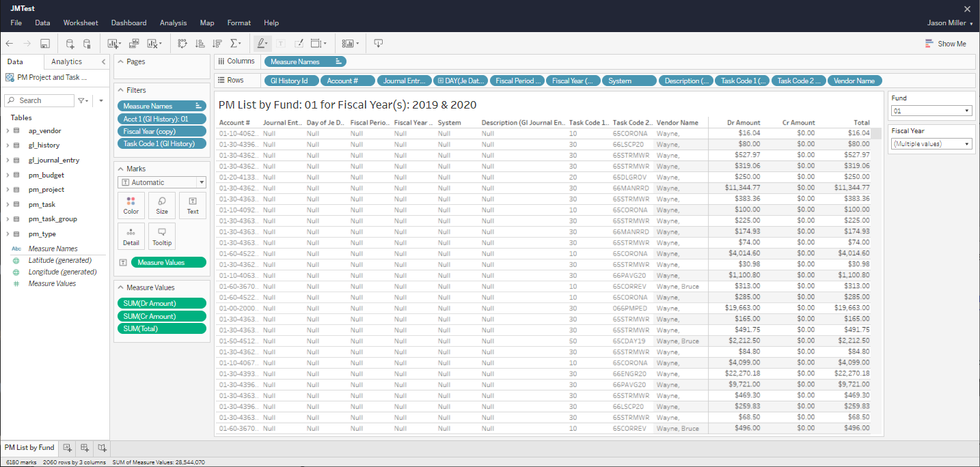Viewport: 980px width, 467px height.
Task: Expand the gl_history table
Action: pos(8,145)
